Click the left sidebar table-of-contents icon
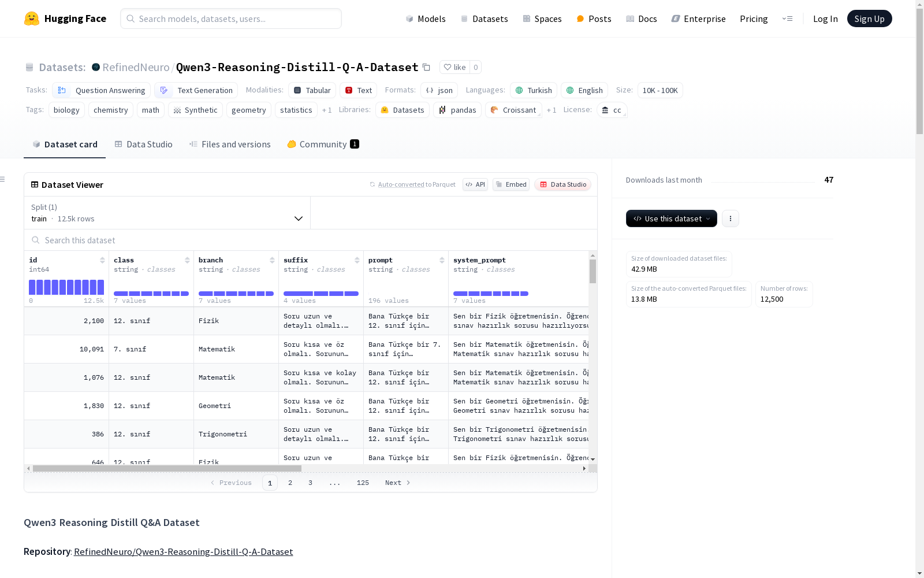Viewport: 924px width, 578px height. click(2, 179)
